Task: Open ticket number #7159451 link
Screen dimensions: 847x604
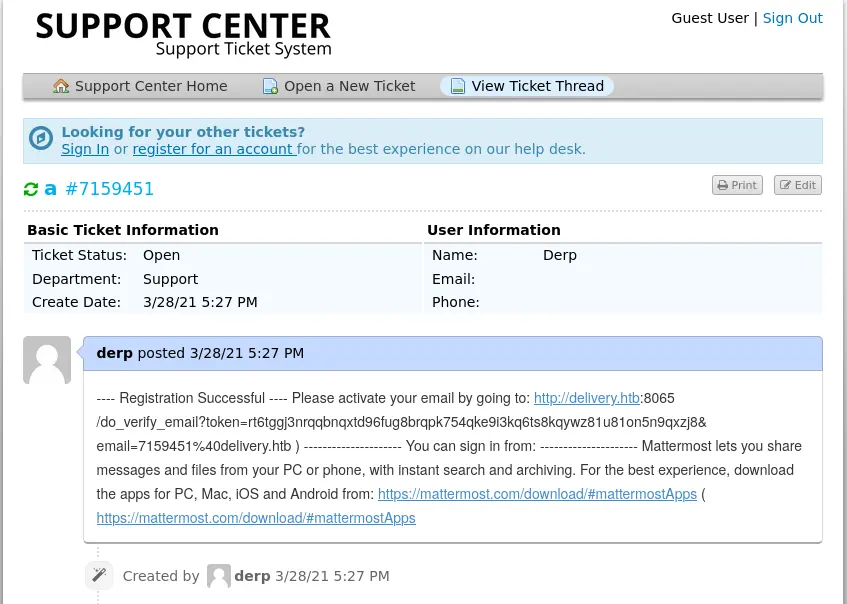Action: coord(109,189)
